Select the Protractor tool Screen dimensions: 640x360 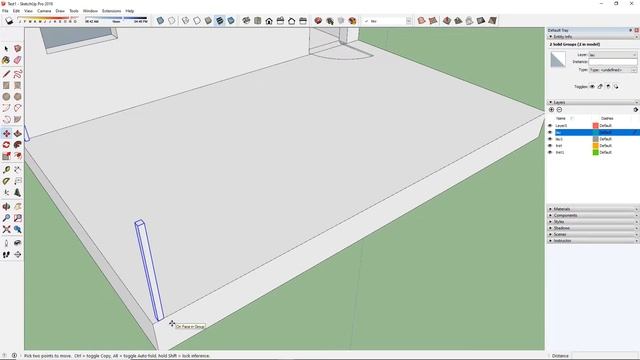6,181
